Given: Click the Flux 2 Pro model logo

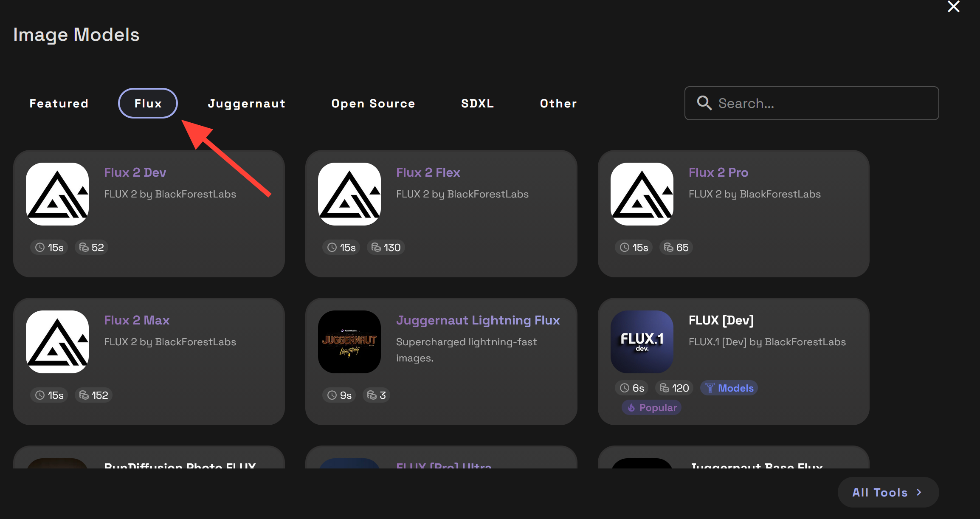Looking at the screenshot, I should pyautogui.click(x=642, y=194).
